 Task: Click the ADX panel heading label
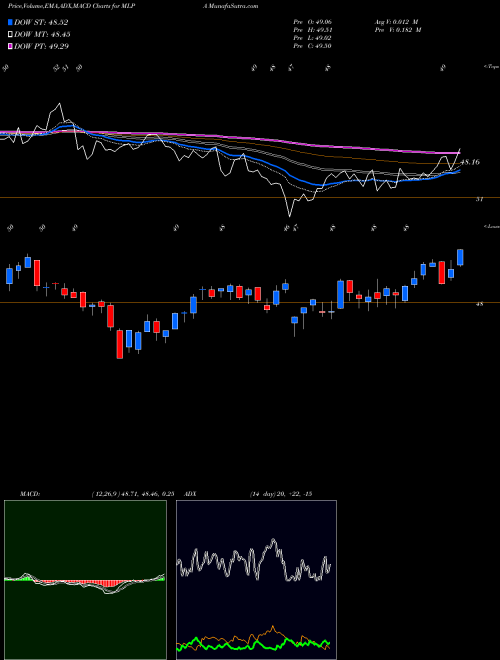click(x=190, y=494)
